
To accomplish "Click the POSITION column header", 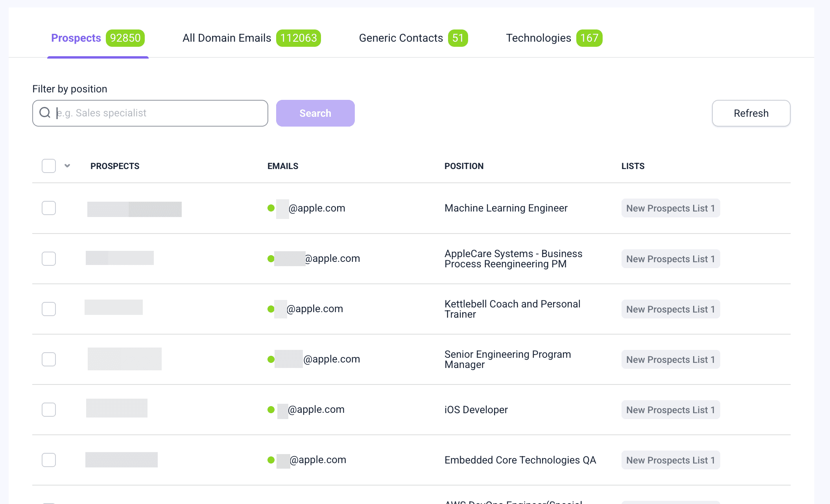I will (464, 166).
